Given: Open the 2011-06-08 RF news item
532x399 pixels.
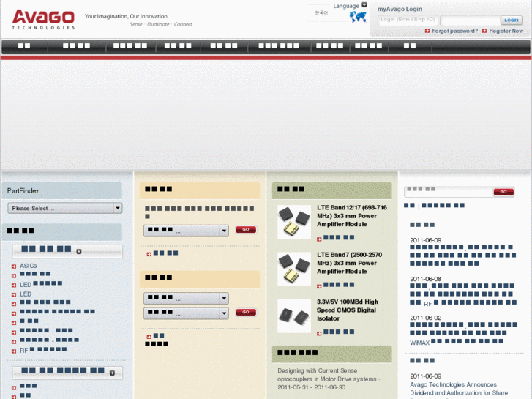Looking at the screenshot, I should [463, 294].
